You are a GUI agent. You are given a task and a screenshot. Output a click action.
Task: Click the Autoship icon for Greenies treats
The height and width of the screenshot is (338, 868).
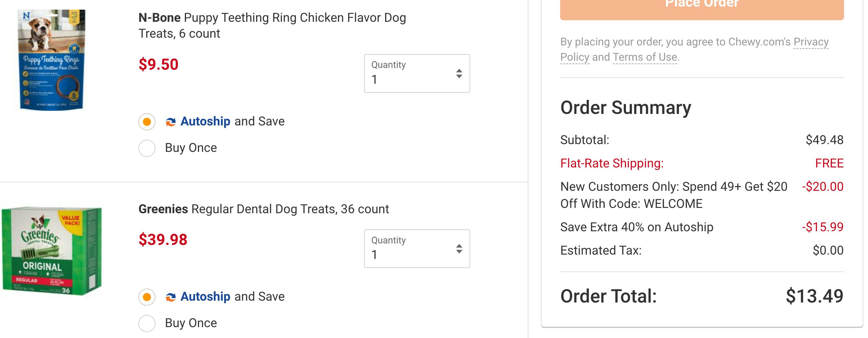point(170,297)
